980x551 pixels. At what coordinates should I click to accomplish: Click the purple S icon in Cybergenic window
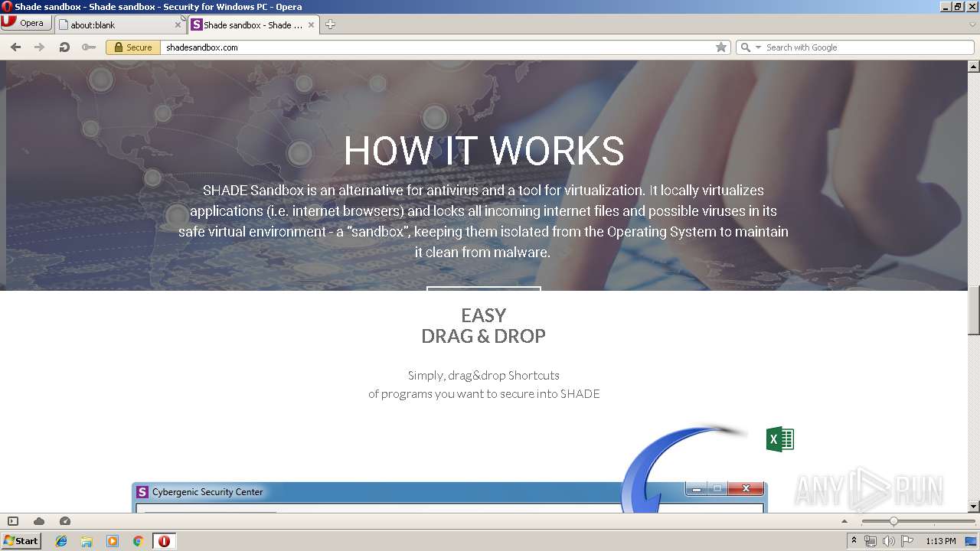click(142, 492)
